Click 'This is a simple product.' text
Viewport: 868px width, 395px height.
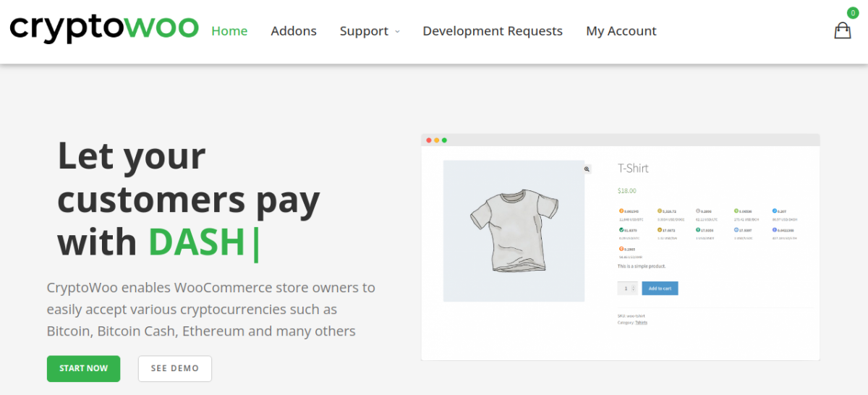[642, 266]
